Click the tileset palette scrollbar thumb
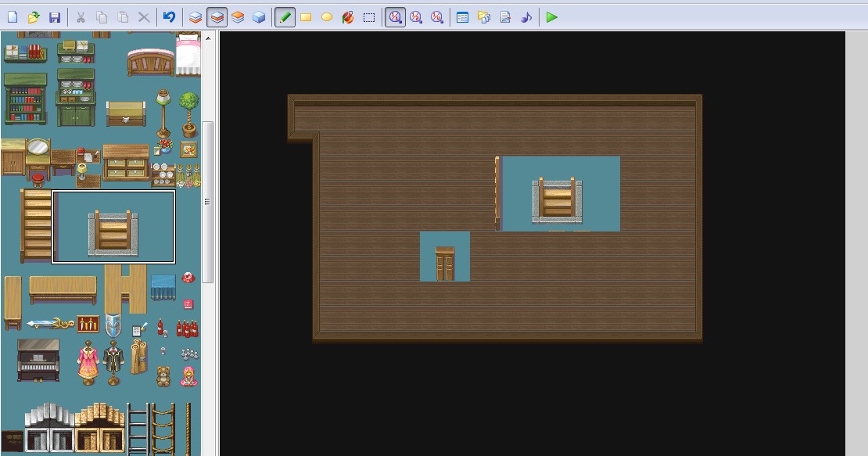868x456 pixels. click(207, 202)
